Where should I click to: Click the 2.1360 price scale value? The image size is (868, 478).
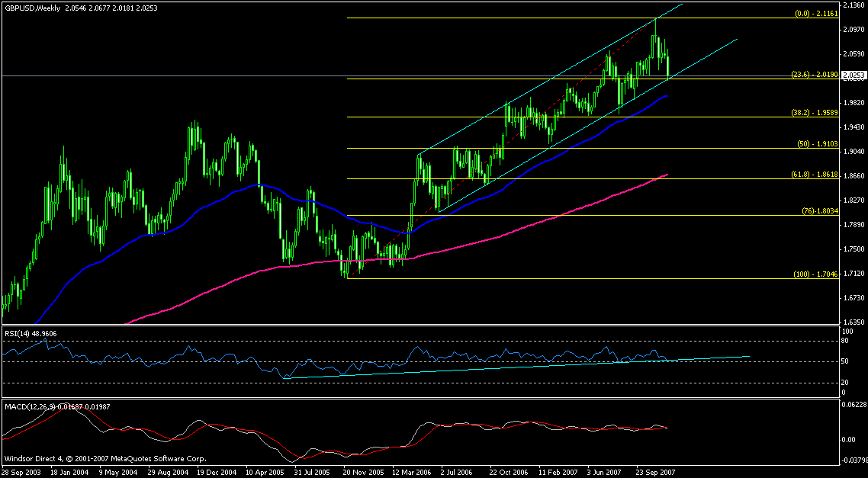coord(853,5)
